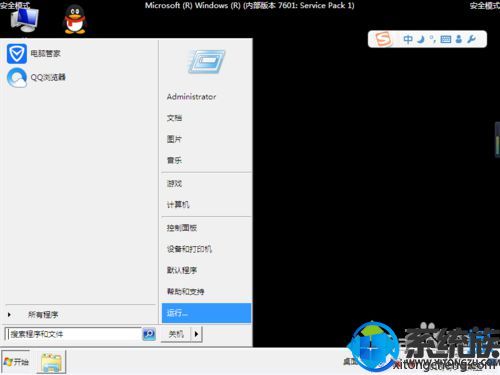The width and height of the screenshot is (500, 375).
Task: Expand shutdown options arrow next to 关机
Action: point(196,334)
